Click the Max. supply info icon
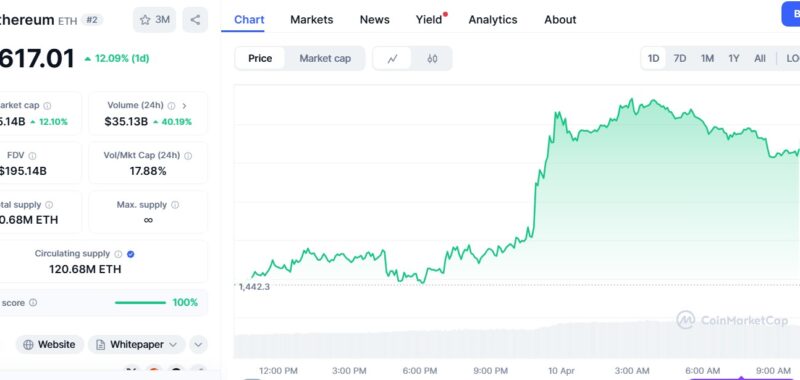This screenshot has height=380, width=800. click(x=175, y=205)
